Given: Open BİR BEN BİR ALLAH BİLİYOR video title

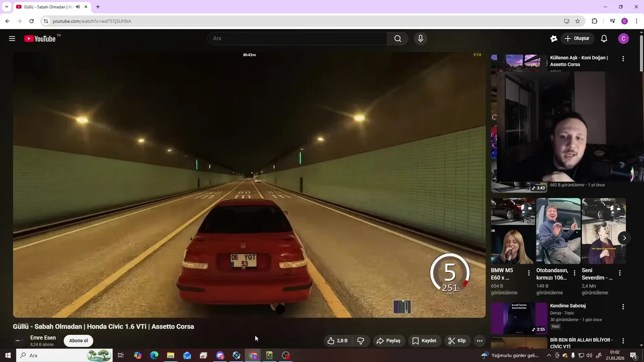Looking at the screenshot, I should coord(582,343).
